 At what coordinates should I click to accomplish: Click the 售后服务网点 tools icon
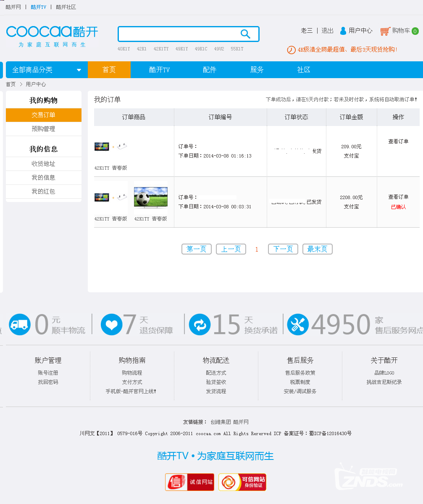tap(298, 325)
